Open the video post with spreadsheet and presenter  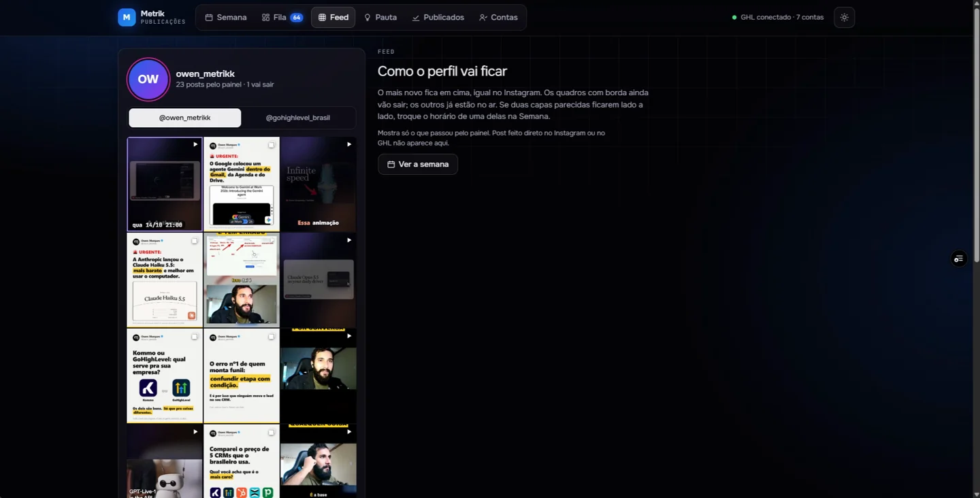242,280
